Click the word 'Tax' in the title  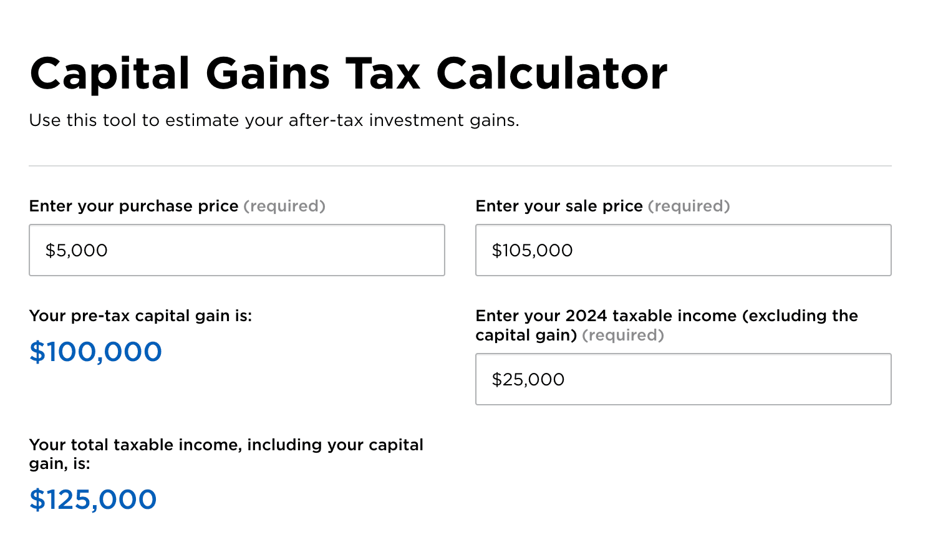pos(383,74)
